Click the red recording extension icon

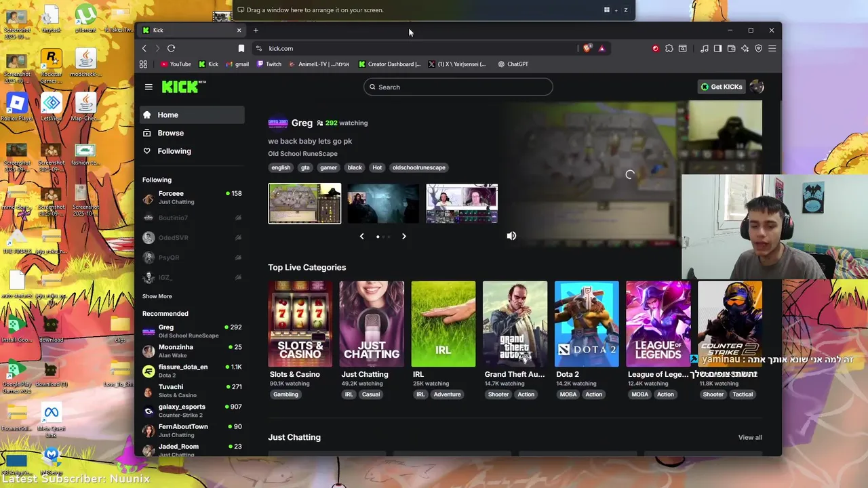(655, 48)
